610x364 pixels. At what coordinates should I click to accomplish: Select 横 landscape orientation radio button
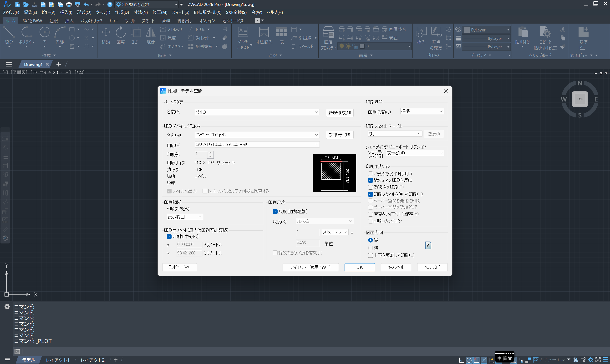pyautogui.click(x=371, y=248)
